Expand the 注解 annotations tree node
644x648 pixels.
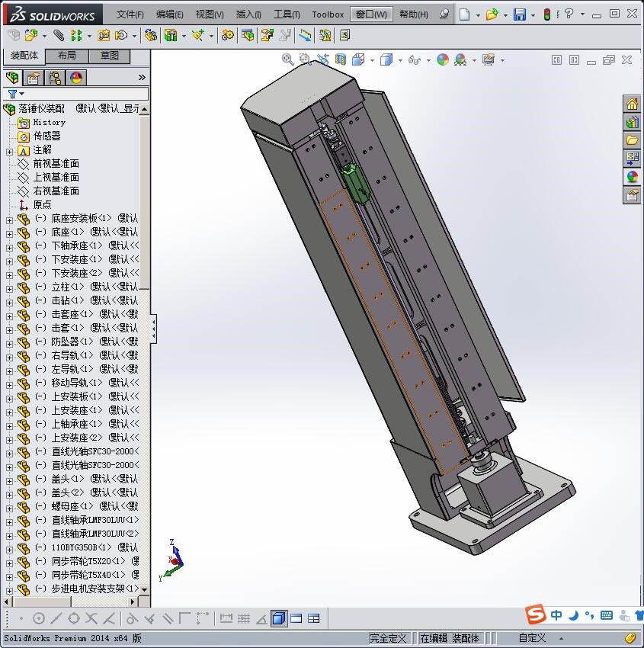[9, 152]
